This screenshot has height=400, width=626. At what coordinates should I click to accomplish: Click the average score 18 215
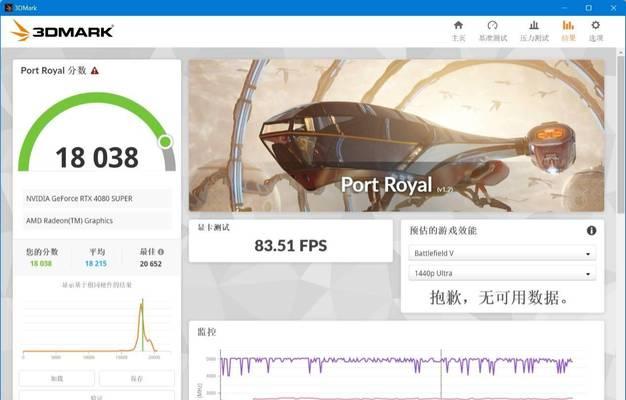tap(96, 263)
